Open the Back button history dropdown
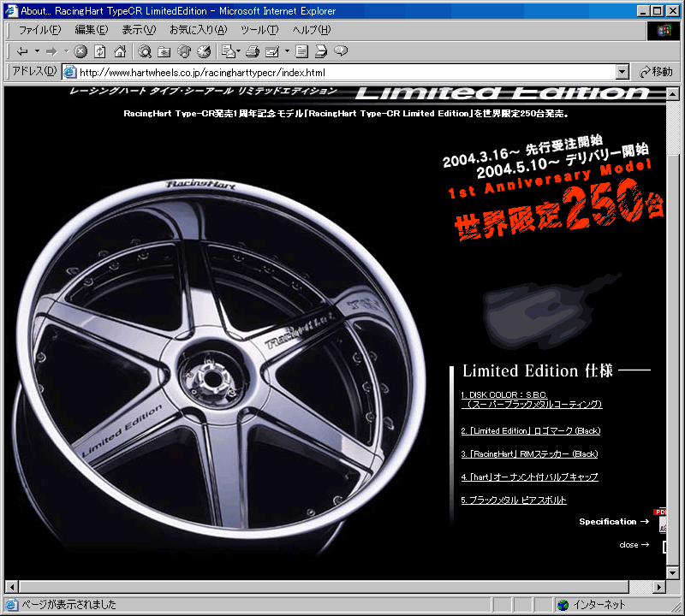 [x=37, y=51]
